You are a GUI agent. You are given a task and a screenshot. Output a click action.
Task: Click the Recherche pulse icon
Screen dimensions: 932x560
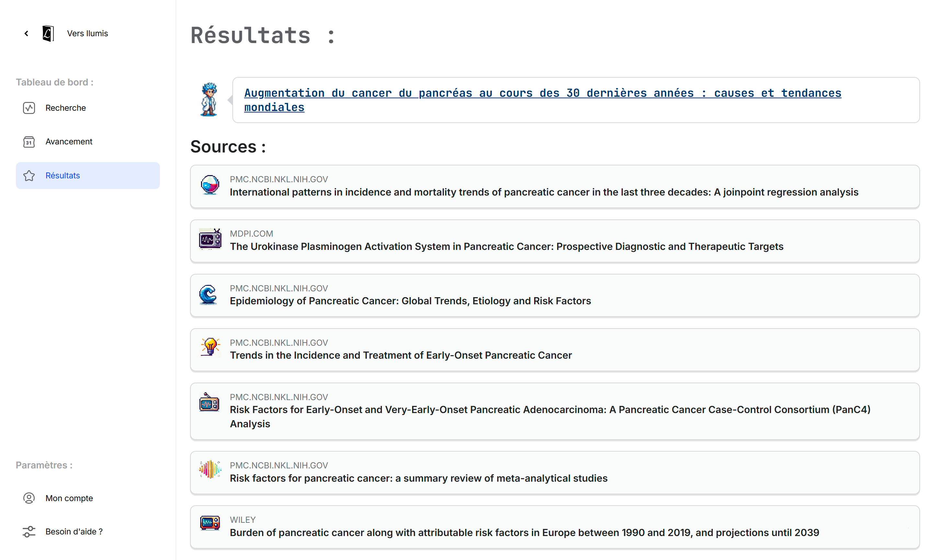click(29, 108)
